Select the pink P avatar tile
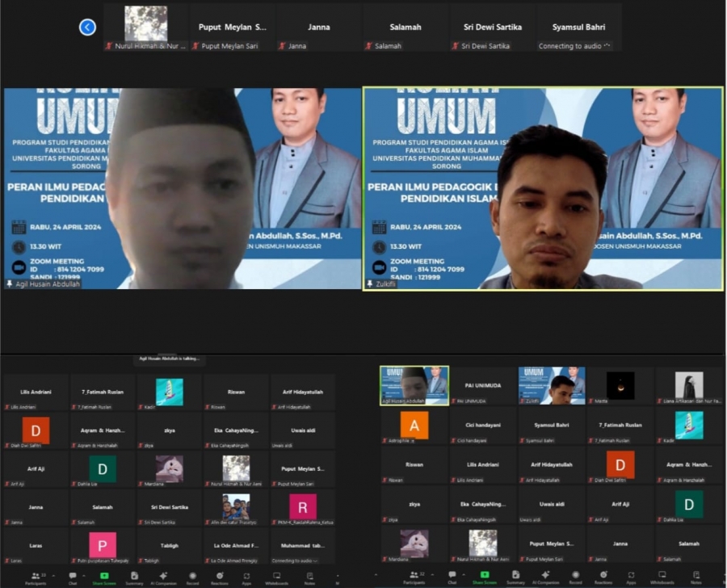 tap(103, 545)
